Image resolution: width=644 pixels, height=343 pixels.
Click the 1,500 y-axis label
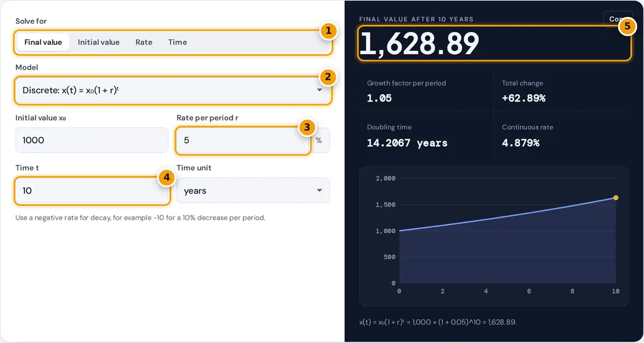(x=385, y=205)
